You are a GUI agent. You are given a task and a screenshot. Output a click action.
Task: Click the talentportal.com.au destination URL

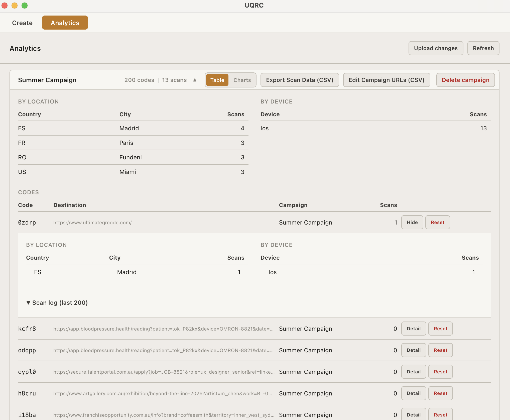pos(164,372)
